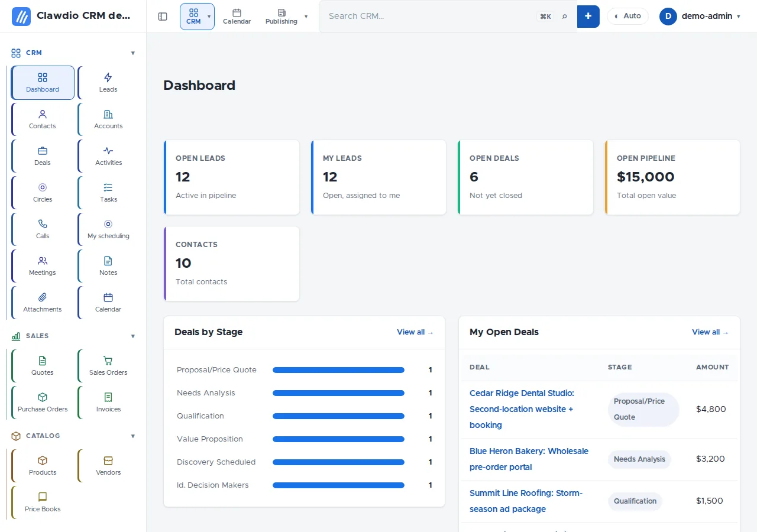Screen dimensions: 757x532
Task: Click the Clawdio logo icon
Action: 21,17
